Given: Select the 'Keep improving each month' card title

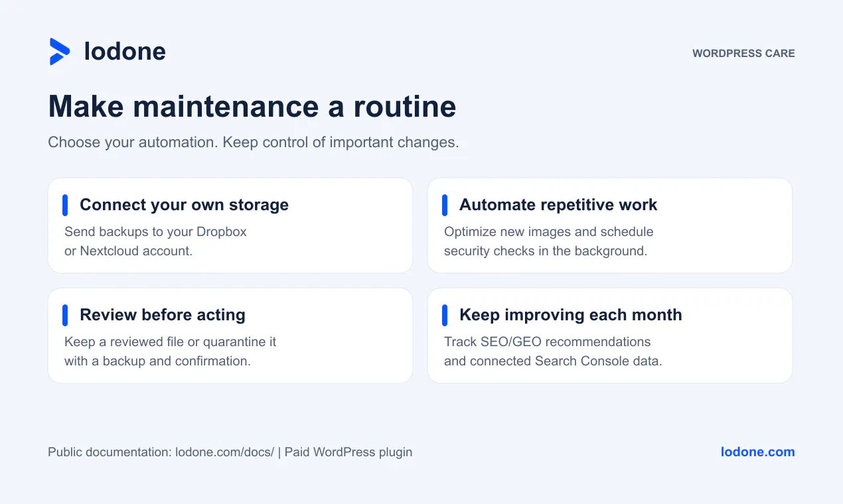Looking at the screenshot, I should pyautogui.click(x=571, y=315).
